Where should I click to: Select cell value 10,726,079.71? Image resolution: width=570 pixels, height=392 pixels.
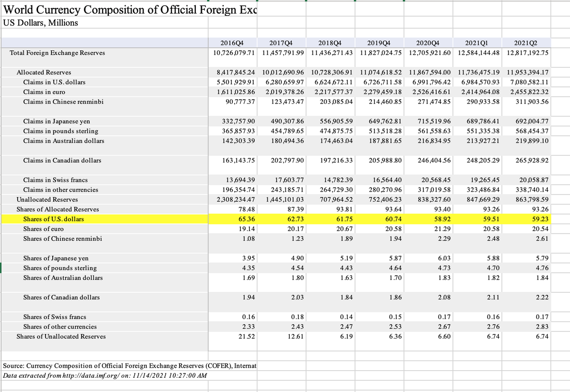tap(233, 53)
